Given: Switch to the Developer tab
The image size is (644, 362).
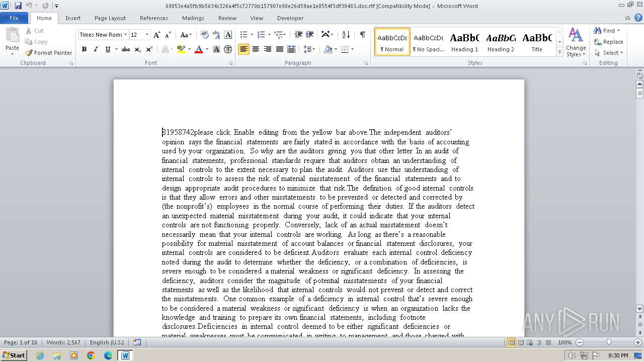Looking at the screenshot, I should [290, 18].
